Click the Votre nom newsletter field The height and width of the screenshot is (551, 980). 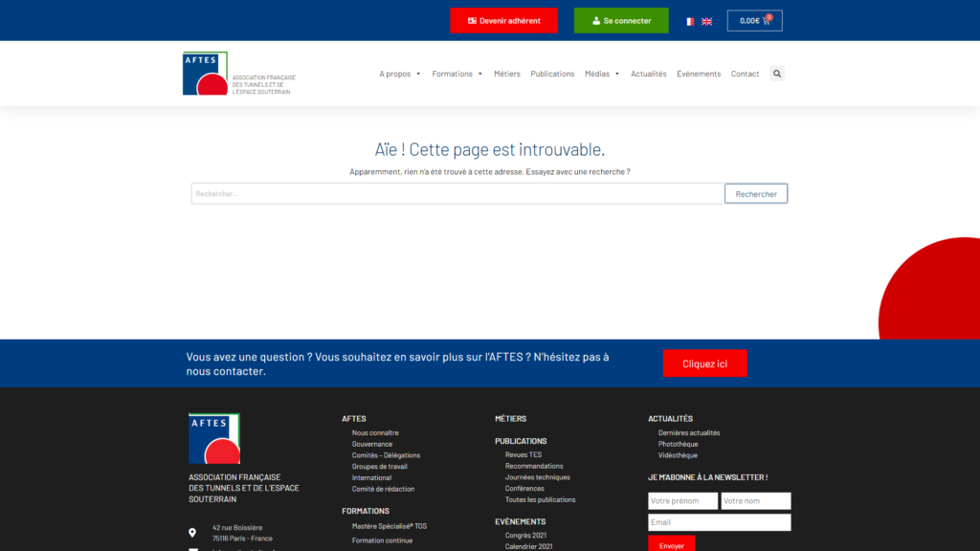tap(756, 501)
